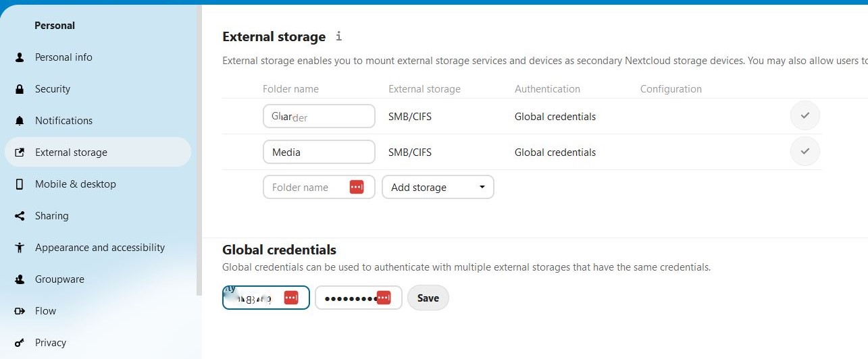Open the Privacy settings section
The height and width of the screenshot is (359, 868).
(x=51, y=343)
